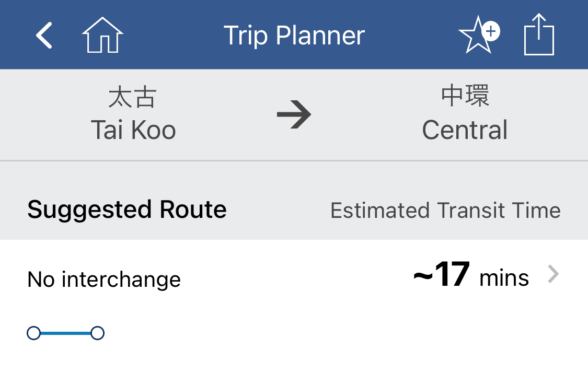Select the Estimated Transit Time heading
Screen dimensions: 588x372
[445, 210]
